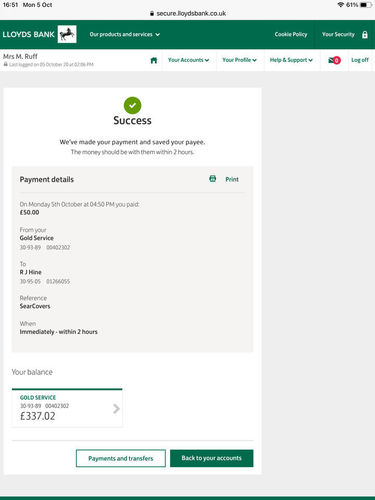375x500 pixels.
Task: Go to the home icon
Action: pyautogui.click(x=154, y=60)
